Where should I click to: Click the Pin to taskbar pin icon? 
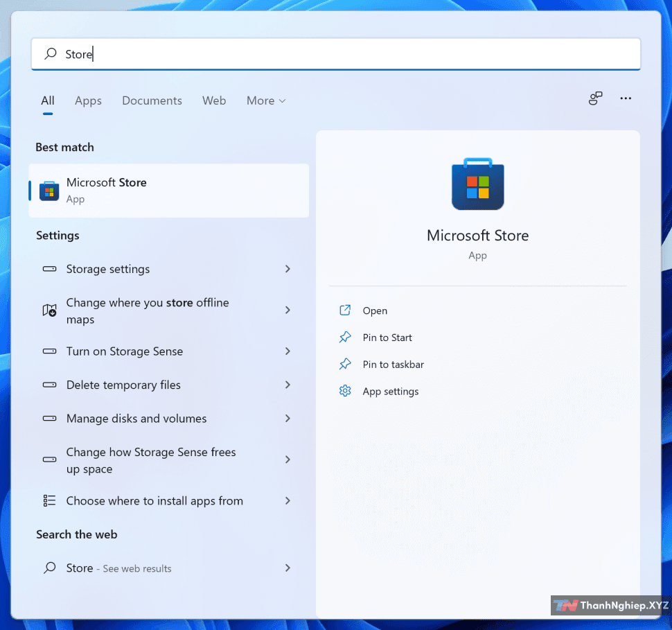pos(345,364)
